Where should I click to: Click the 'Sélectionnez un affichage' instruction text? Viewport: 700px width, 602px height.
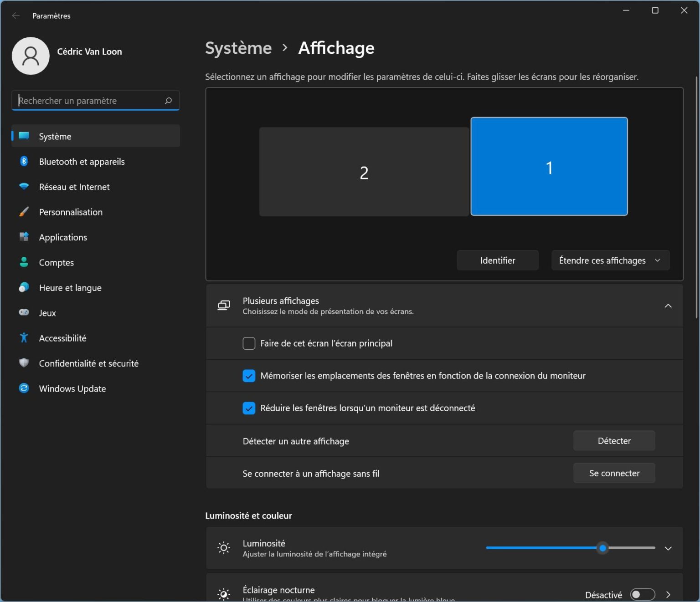(x=422, y=77)
